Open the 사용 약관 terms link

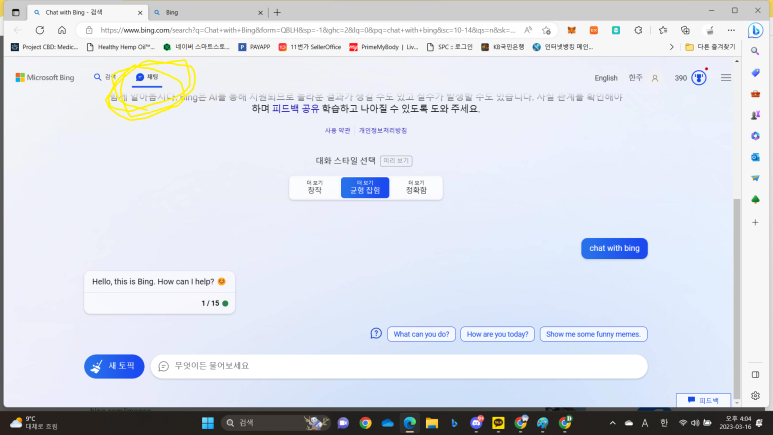pos(337,130)
